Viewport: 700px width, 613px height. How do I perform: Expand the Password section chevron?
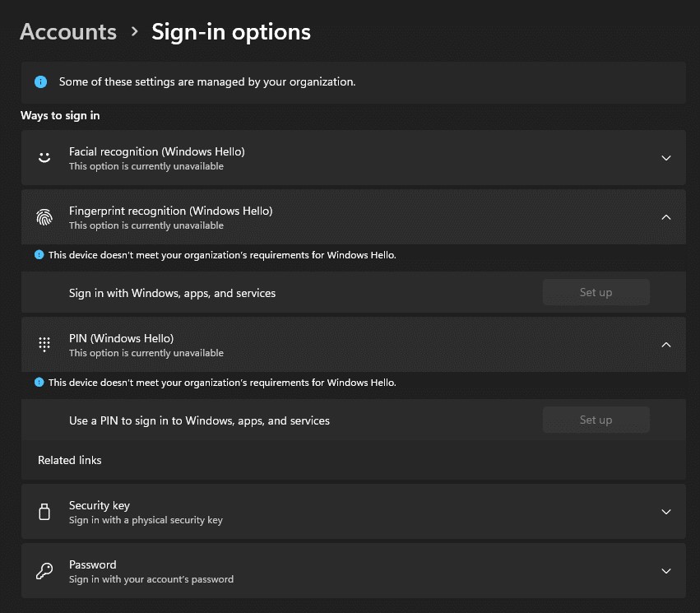click(x=666, y=571)
